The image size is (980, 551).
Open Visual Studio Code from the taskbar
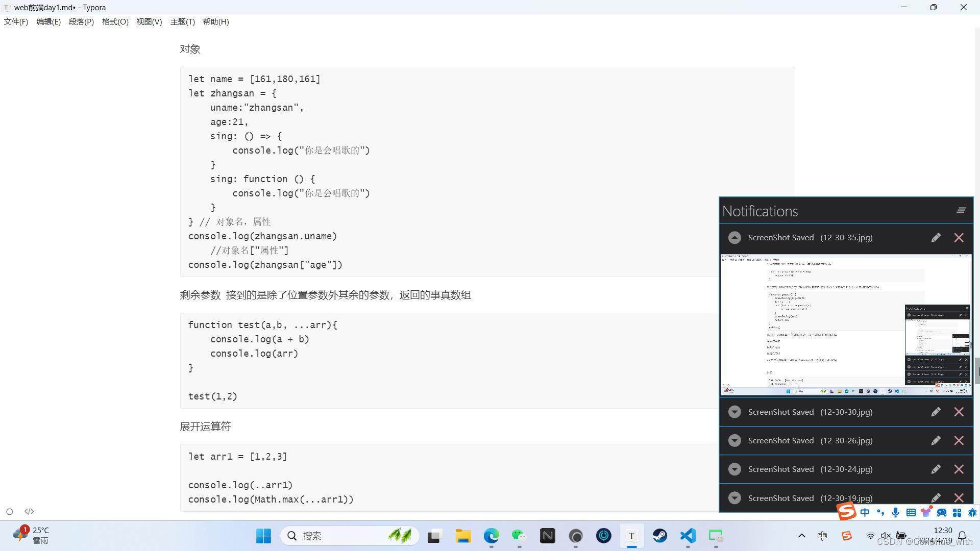(688, 536)
